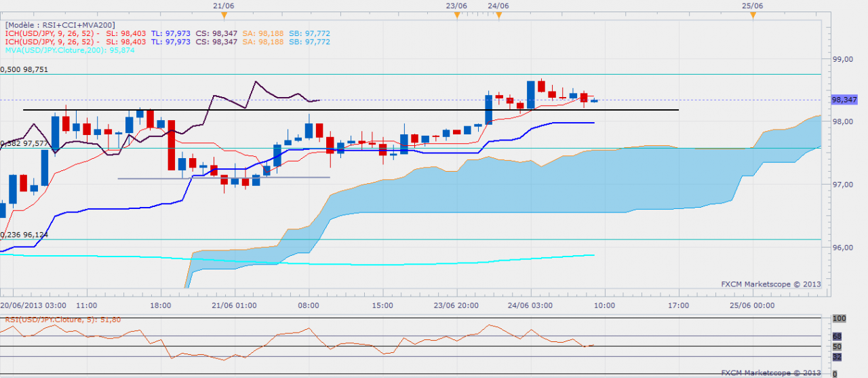Click the FXCM Marketscope watermark in main chart

tap(770, 284)
